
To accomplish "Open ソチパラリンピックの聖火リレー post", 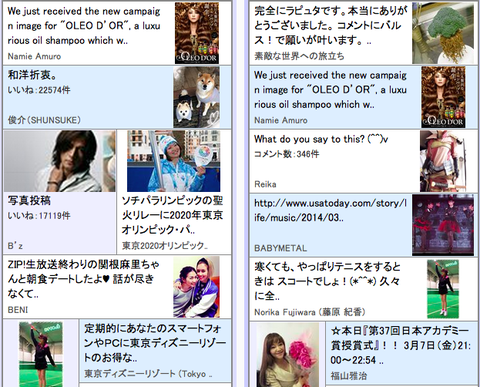I will point(172,215).
